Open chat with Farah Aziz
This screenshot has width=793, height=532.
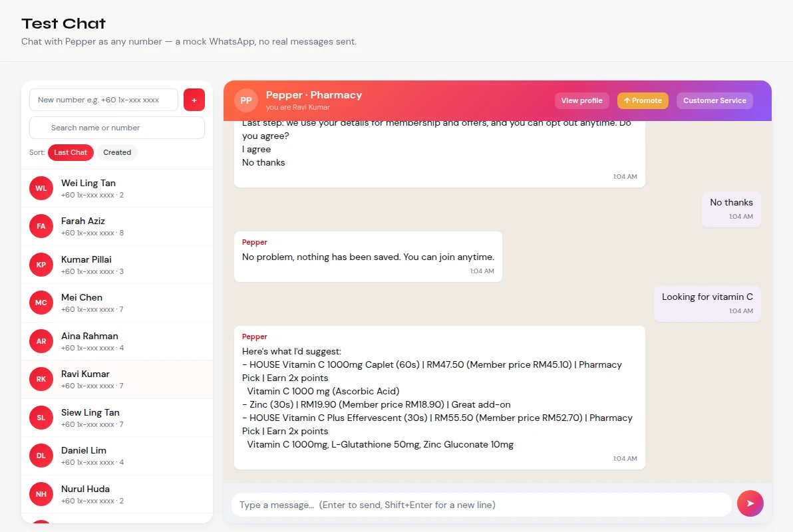pyautogui.click(x=117, y=226)
